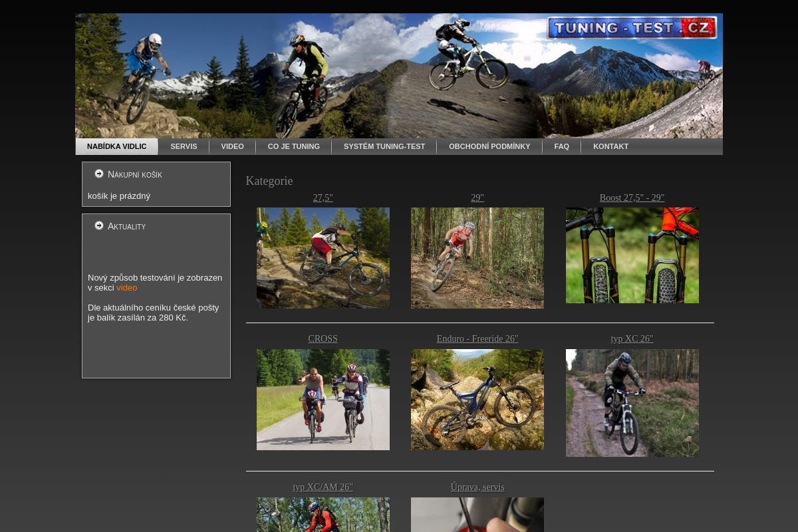Go to the Servis menu item
This screenshot has width=798, height=532.
tap(184, 146)
